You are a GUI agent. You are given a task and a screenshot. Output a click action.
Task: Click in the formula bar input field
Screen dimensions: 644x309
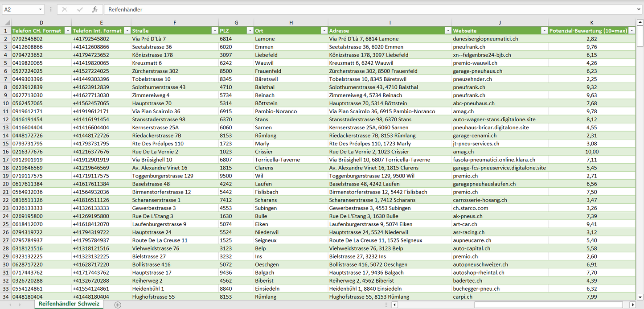[x=370, y=9]
